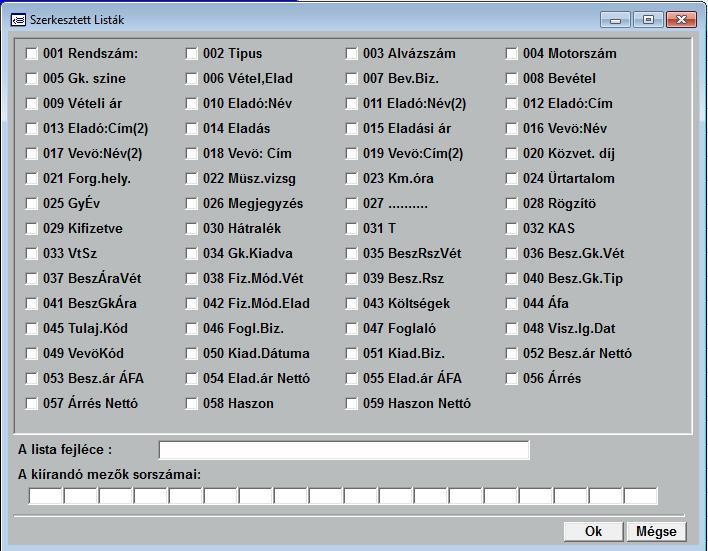
Task: Select 034 Gk.Kiadva checkbox
Action: (x=191, y=253)
